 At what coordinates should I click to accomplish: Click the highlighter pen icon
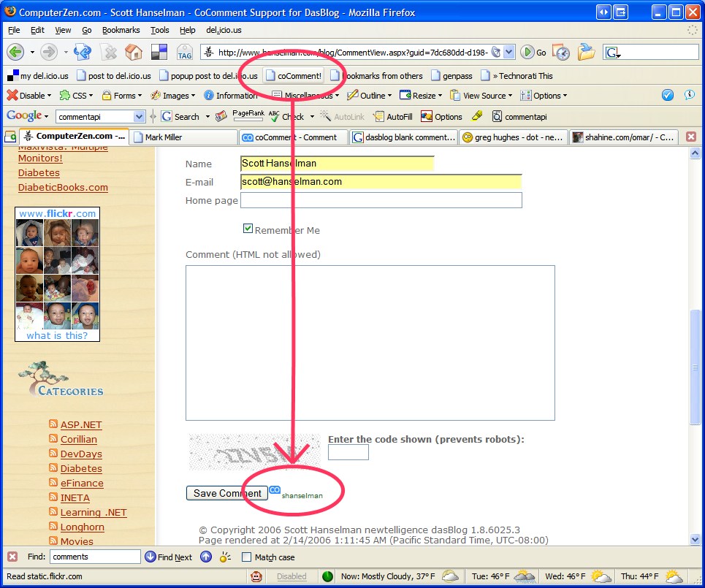click(477, 116)
